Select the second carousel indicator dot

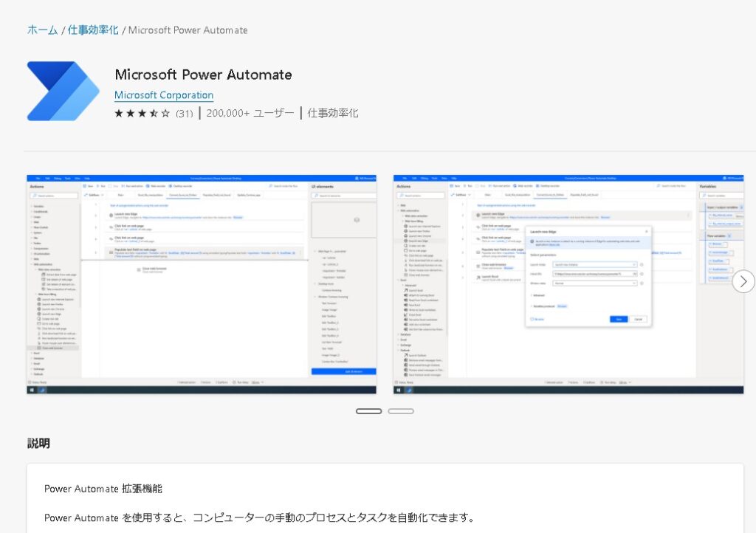pyautogui.click(x=401, y=411)
